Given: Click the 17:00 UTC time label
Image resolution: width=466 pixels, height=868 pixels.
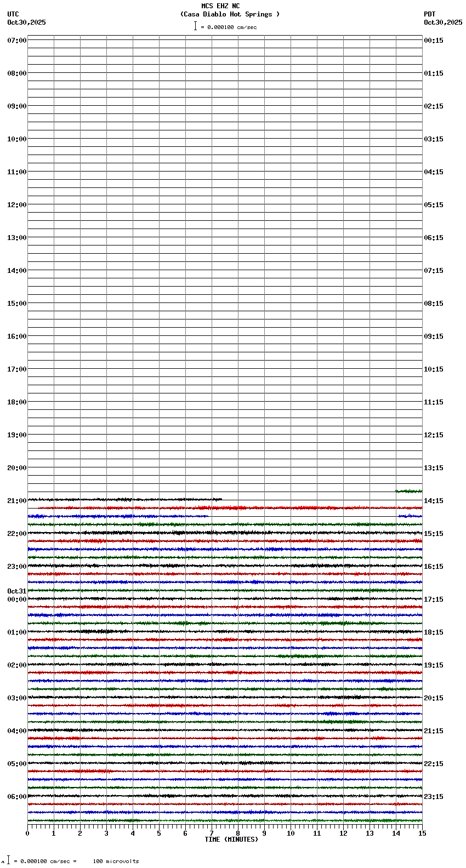Looking at the screenshot, I should tap(17, 369).
